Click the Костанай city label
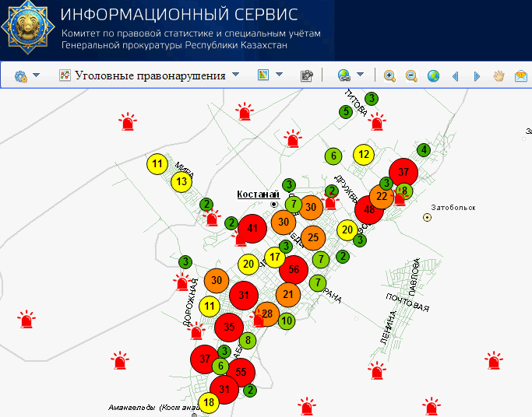 point(258,194)
